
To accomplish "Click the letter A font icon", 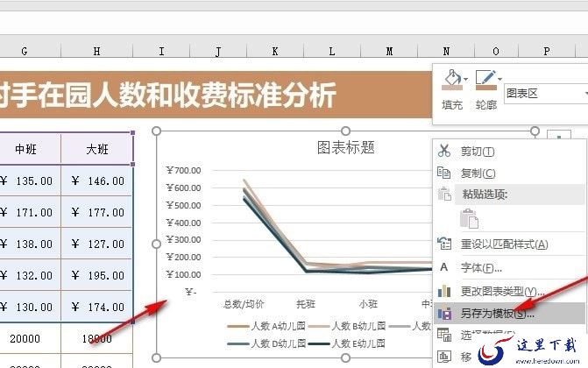I will tap(444, 267).
